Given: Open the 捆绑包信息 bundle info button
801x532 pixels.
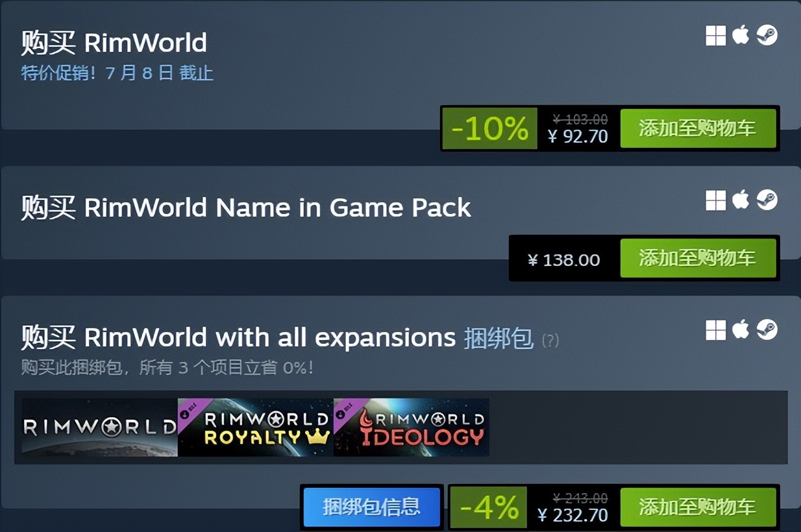Looking at the screenshot, I should pyautogui.click(x=372, y=507).
